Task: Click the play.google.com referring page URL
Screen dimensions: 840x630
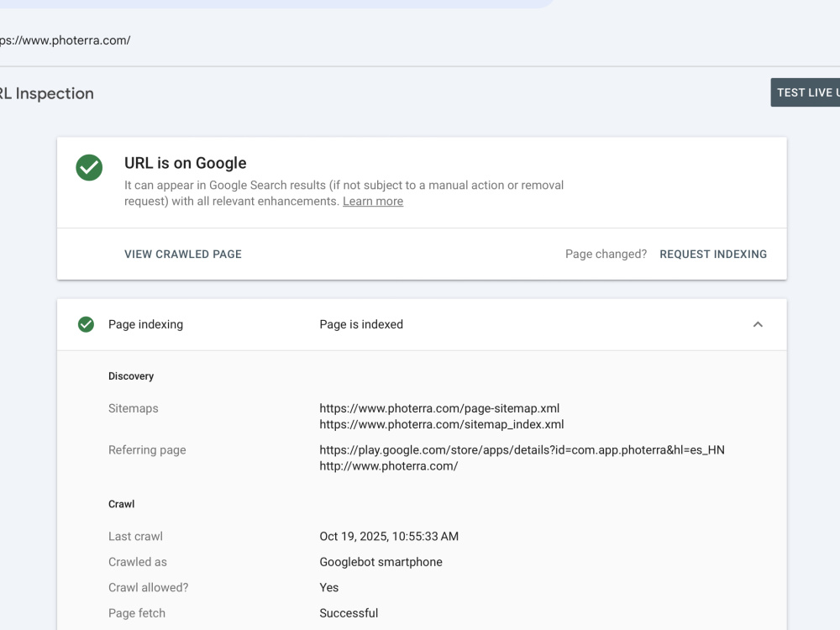Action: 522,450
